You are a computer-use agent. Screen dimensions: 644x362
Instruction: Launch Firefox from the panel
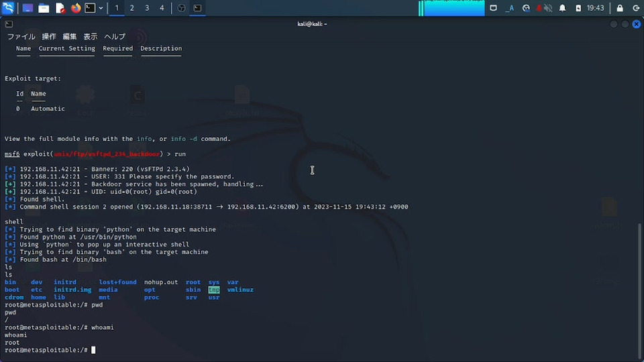click(x=76, y=8)
